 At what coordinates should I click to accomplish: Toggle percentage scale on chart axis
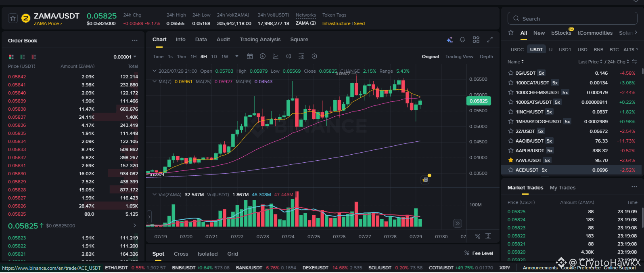pyautogui.click(x=478, y=236)
